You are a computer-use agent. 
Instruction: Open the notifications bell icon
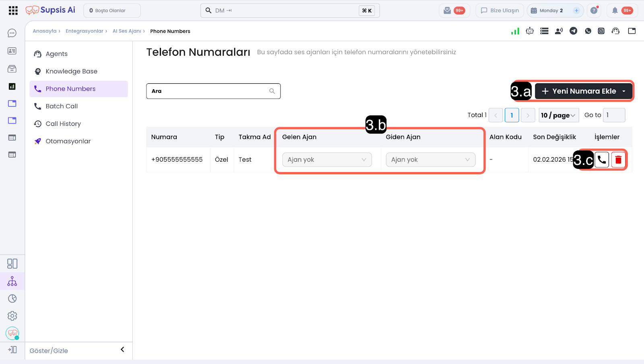pos(615,10)
